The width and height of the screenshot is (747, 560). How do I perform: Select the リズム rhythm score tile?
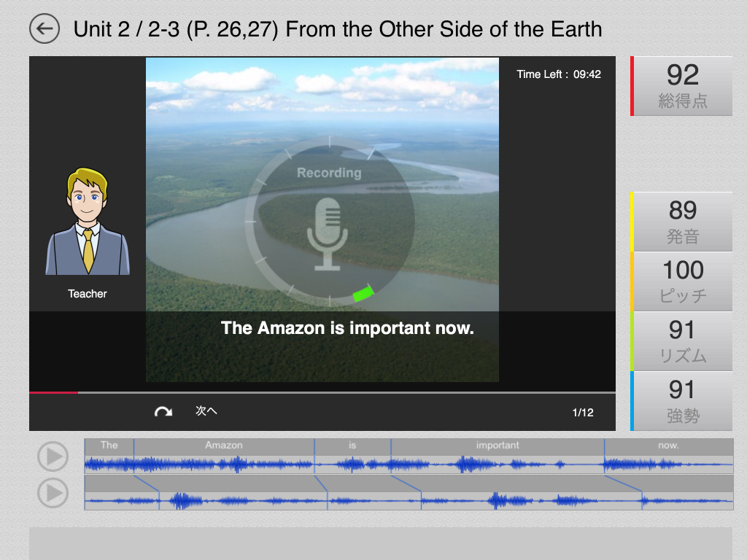(682, 341)
